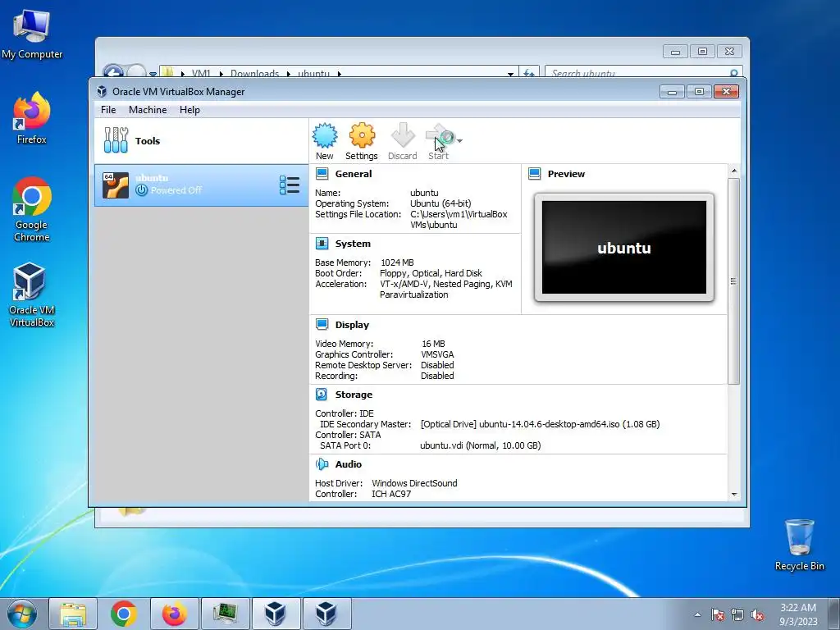Image resolution: width=840 pixels, height=630 pixels.
Task: Click the General monitor icon
Action: pyautogui.click(x=322, y=174)
